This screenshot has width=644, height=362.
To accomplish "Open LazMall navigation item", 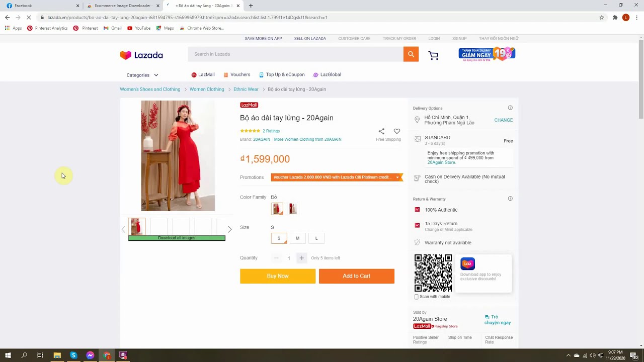I will point(203,74).
